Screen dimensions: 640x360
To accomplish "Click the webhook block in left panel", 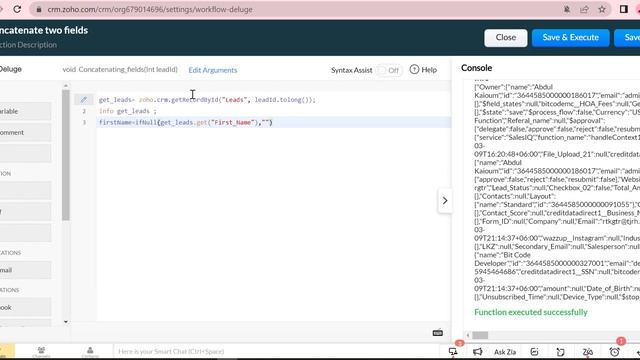I will [x=25, y=307].
